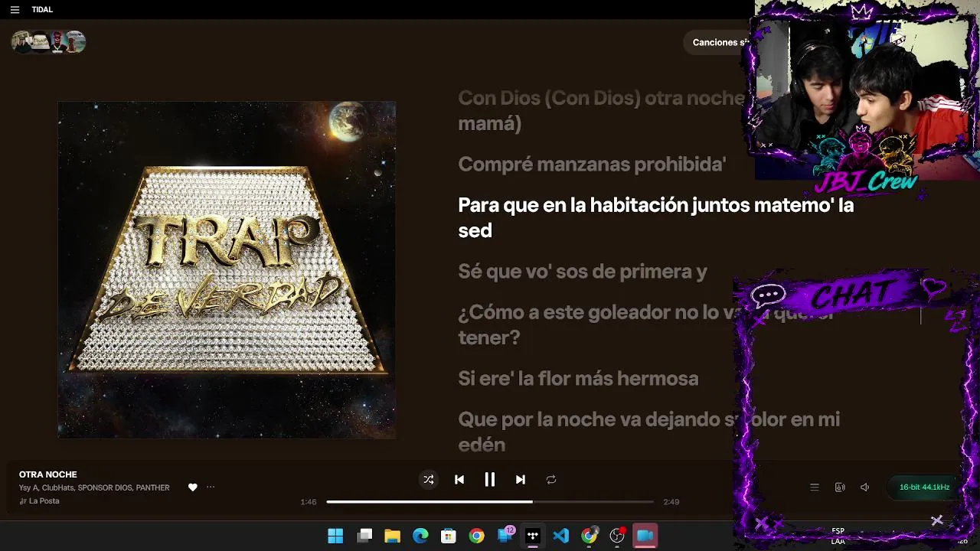Jump to lyric 'Compré manzanas prohibida''

point(592,165)
